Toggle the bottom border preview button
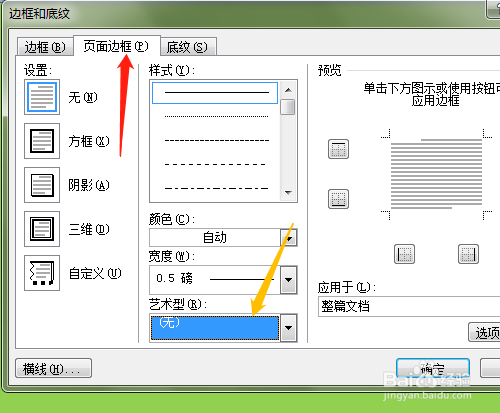The image size is (500, 413). pos(338,199)
